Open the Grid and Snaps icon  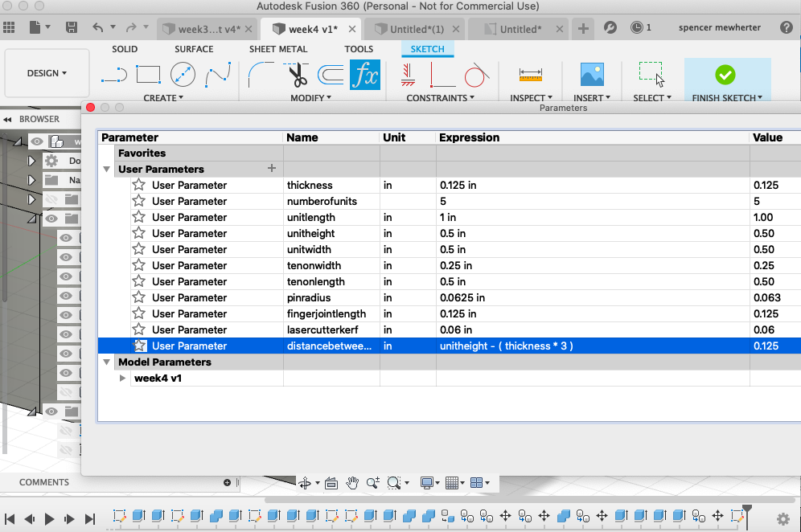click(452, 482)
